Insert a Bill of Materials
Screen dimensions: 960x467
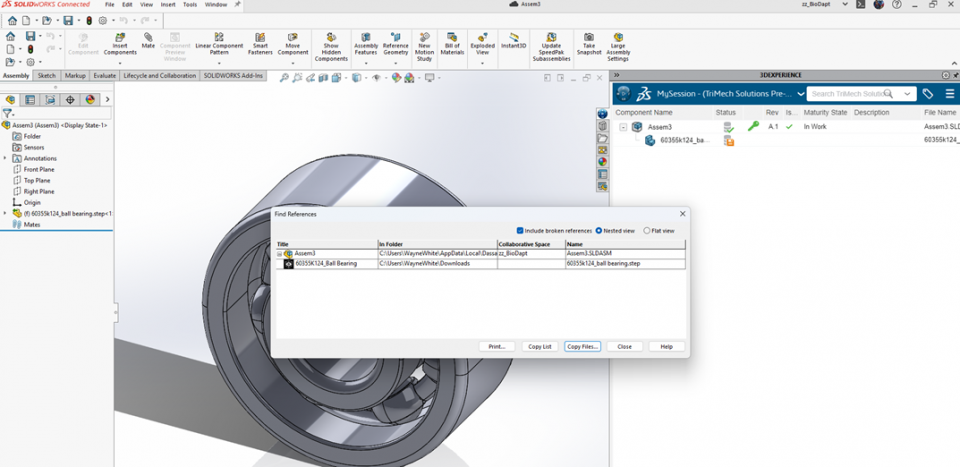[x=452, y=44]
